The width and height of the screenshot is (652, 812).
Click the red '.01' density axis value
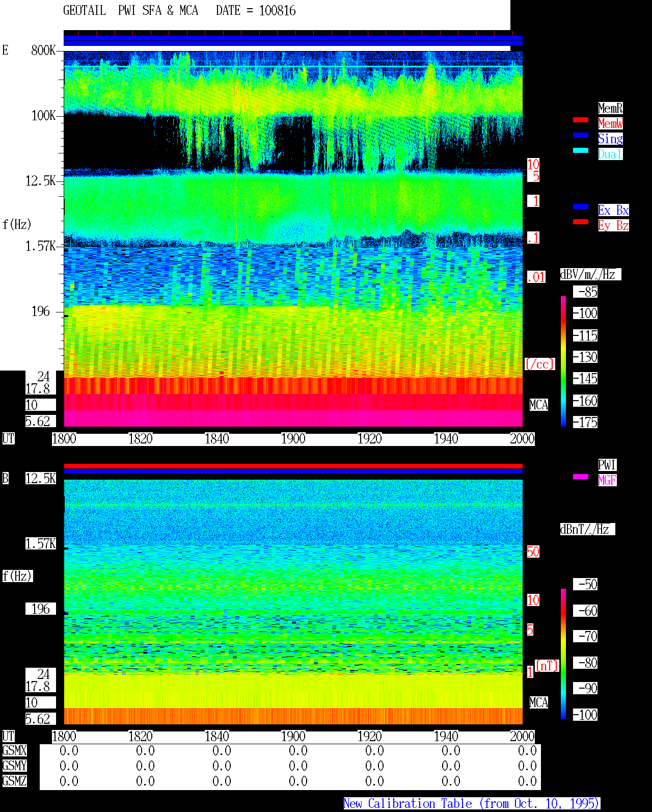point(536,277)
